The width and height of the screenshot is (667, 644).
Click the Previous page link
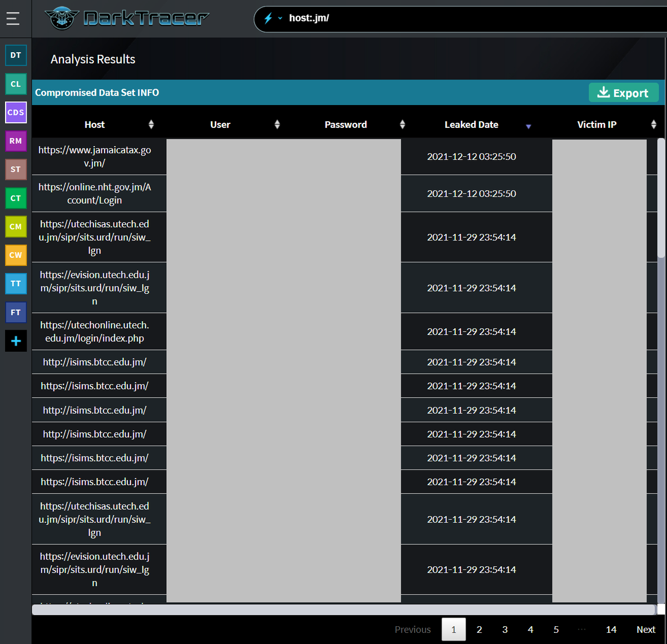click(412, 630)
